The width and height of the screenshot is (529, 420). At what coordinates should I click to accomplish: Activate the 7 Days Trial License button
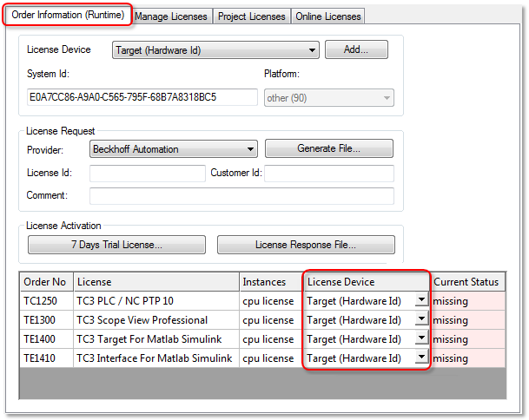(x=116, y=245)
